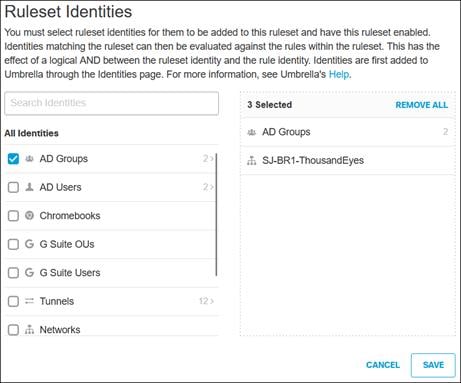Click the '3 Selected' heading

point(270,105)
